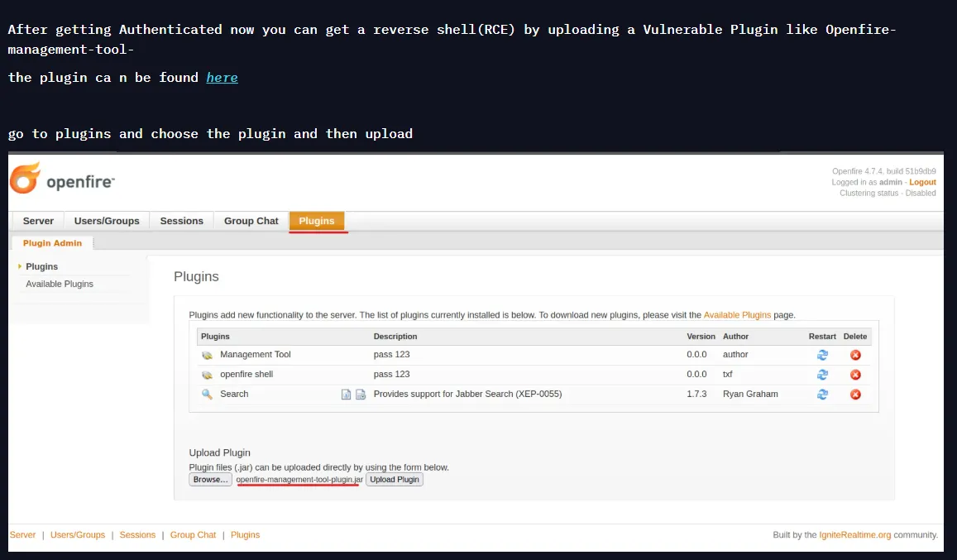Click the author name txf
957x560 pixels.
(x=728, y=375)
